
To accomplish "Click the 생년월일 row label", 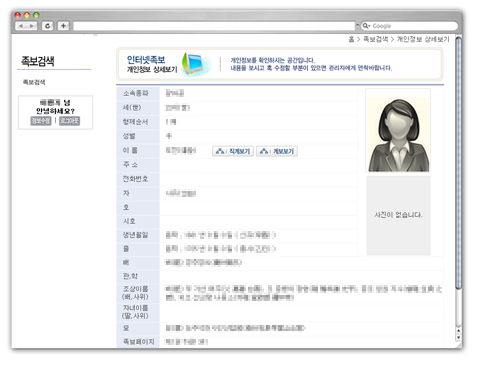I will 135,235.
